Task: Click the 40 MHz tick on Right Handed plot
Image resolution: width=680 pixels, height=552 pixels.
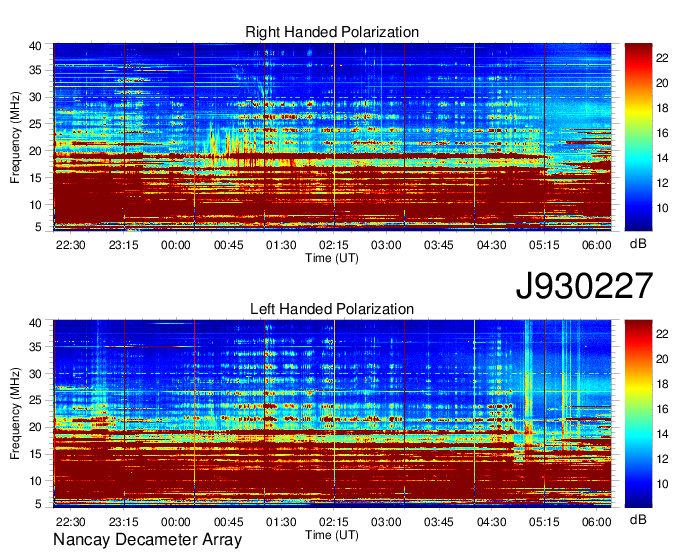Action: [36, 46]
